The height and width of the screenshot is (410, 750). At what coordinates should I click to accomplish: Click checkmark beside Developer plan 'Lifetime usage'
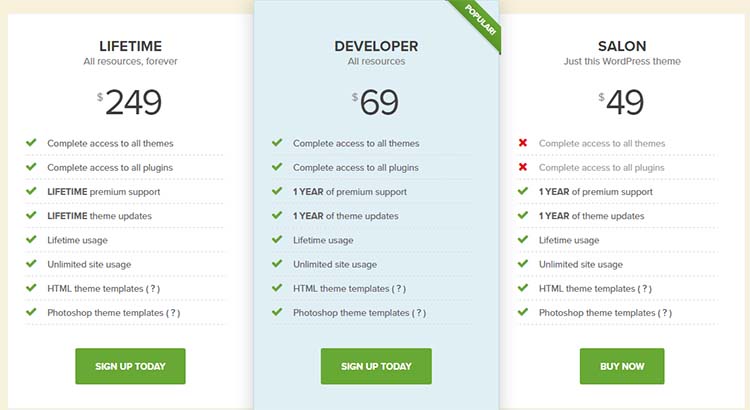(x=277, y=239)
